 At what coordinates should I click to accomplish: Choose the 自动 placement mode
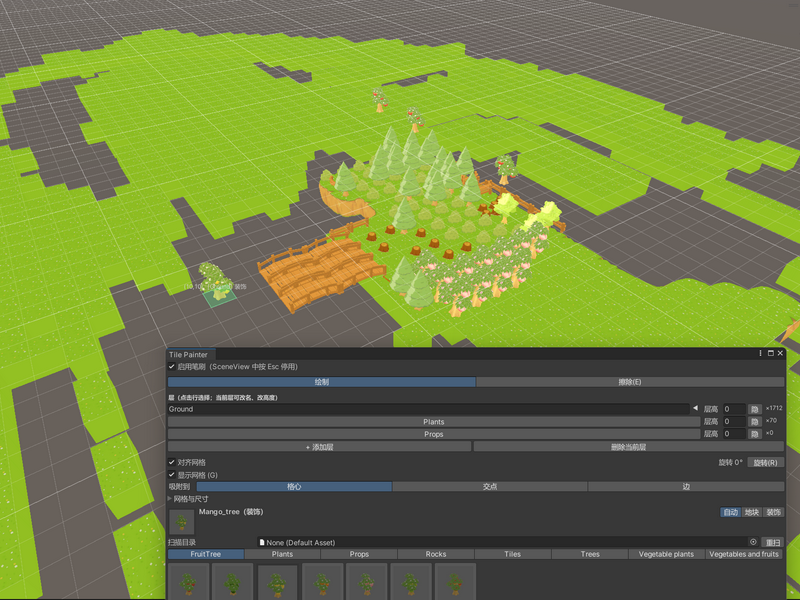coord(731,512)
